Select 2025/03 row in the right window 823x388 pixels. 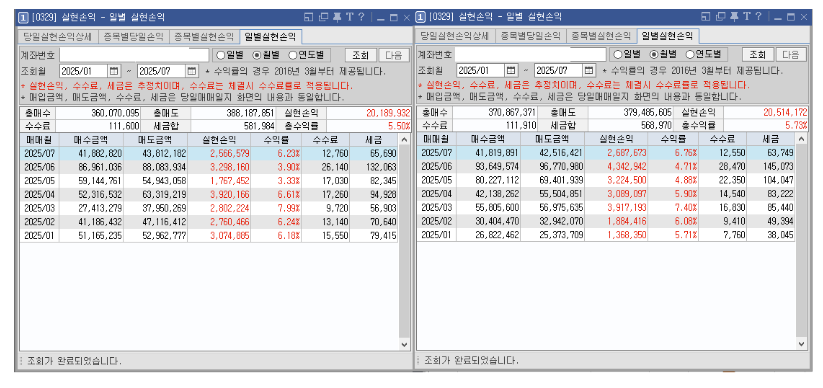[x=606, y=208]
